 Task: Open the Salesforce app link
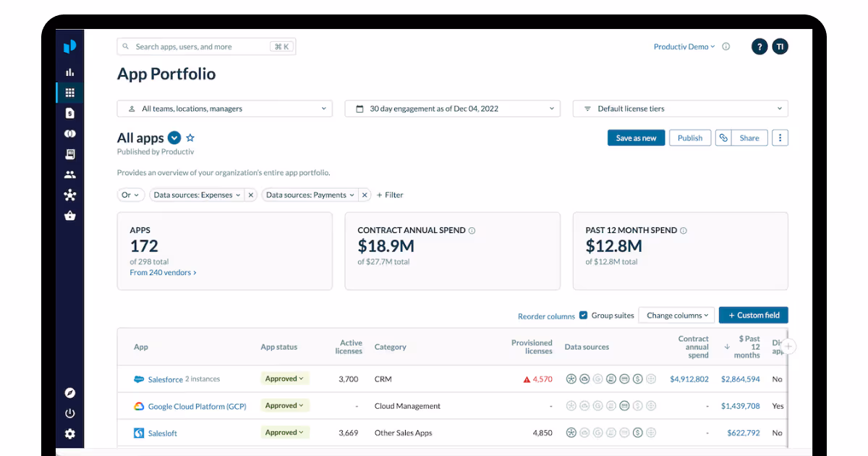[x=166, y=379]
